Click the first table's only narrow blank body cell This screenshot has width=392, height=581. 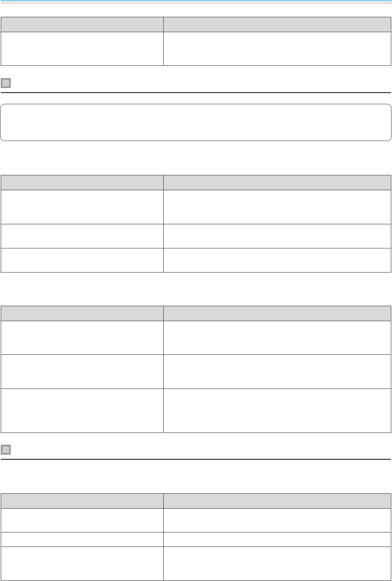tap(82, 49)
